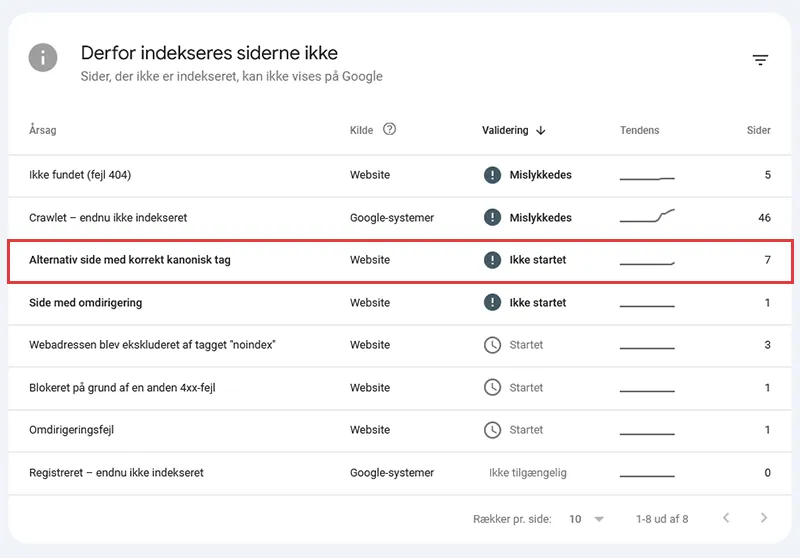
Task: Click failed icon in Crawlet row
Action: click(492, 217)
